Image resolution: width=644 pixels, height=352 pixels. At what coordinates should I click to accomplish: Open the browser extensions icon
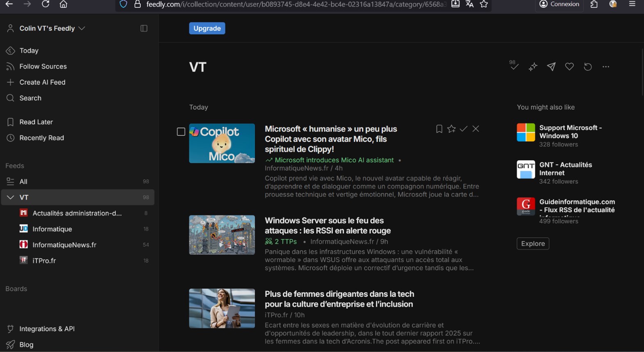click(594, 4)
